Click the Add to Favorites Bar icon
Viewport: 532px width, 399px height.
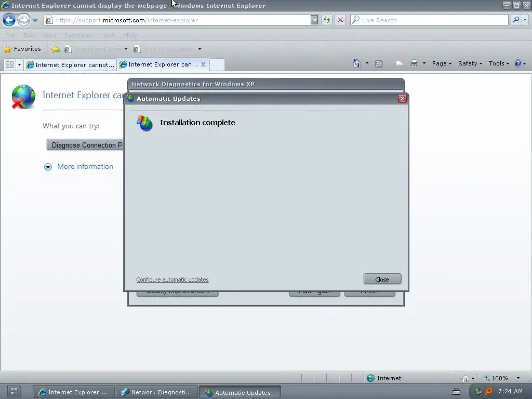coord(55,49)
